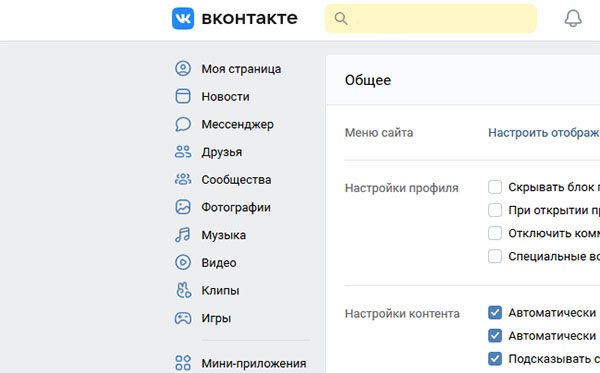Click the Новости feed icon
Screen dimensions: 600x373
tap(183, 96)
